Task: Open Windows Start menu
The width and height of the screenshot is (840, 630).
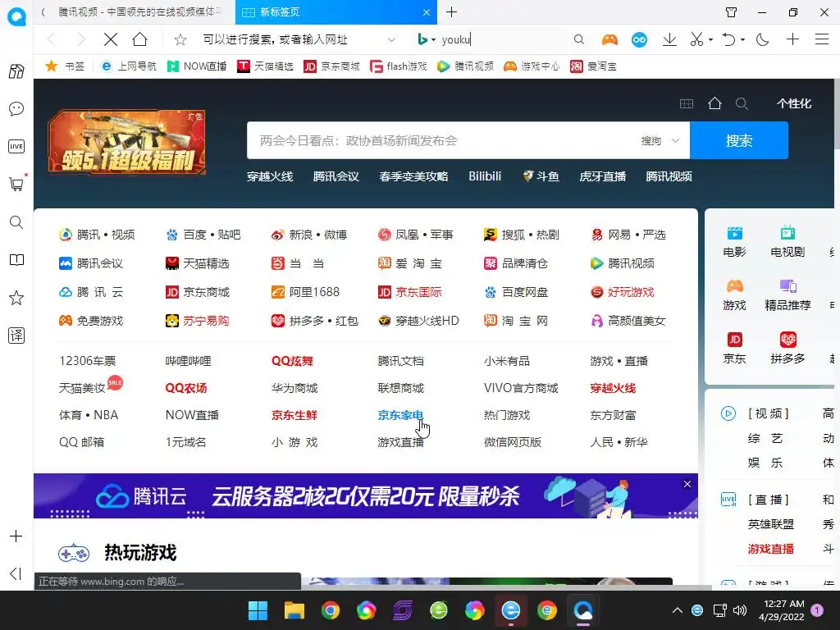Action: [x=258, y=610]
